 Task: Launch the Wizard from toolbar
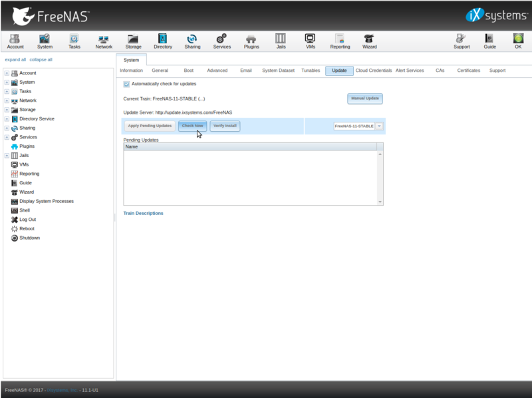click(x=370, y=41)
